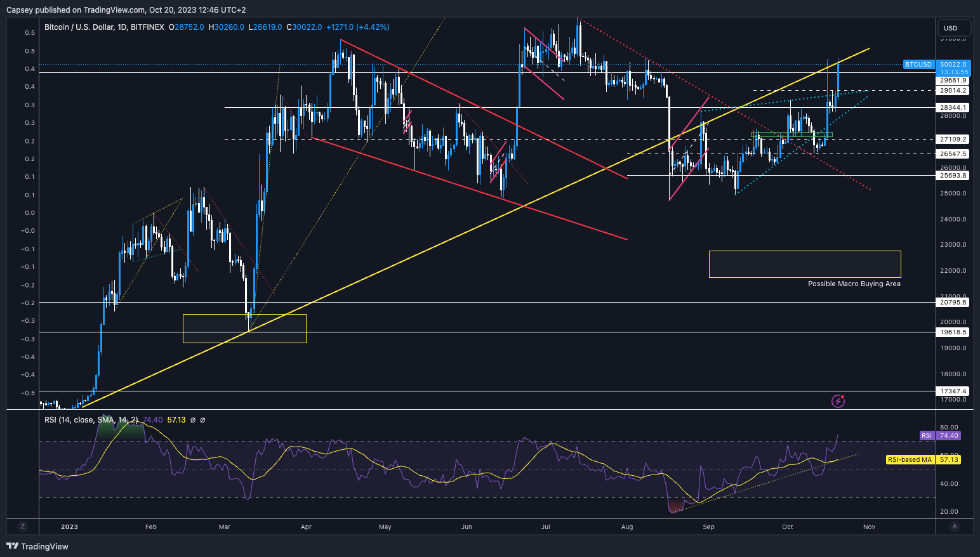This screenshot has height=557, width=980.
Task: Select the purple RSI tag on right scale
Action: [927, 436]
